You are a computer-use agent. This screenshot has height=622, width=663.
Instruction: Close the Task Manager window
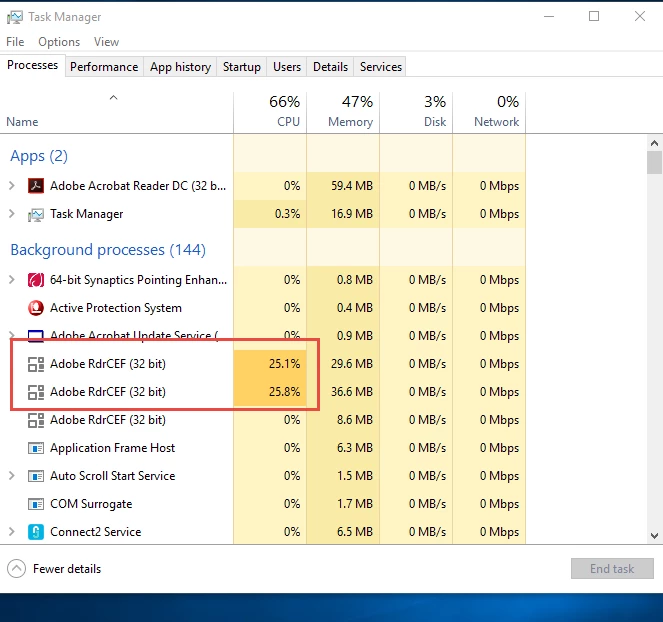point(640,16)
